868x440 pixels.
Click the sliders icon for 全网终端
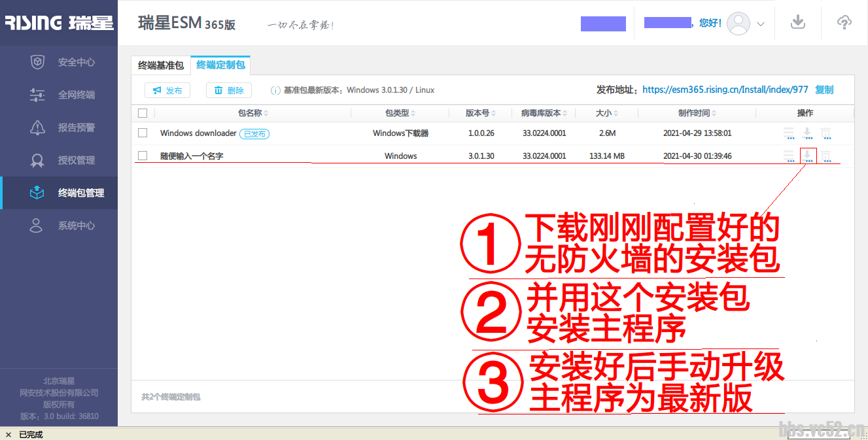(37, 95)
